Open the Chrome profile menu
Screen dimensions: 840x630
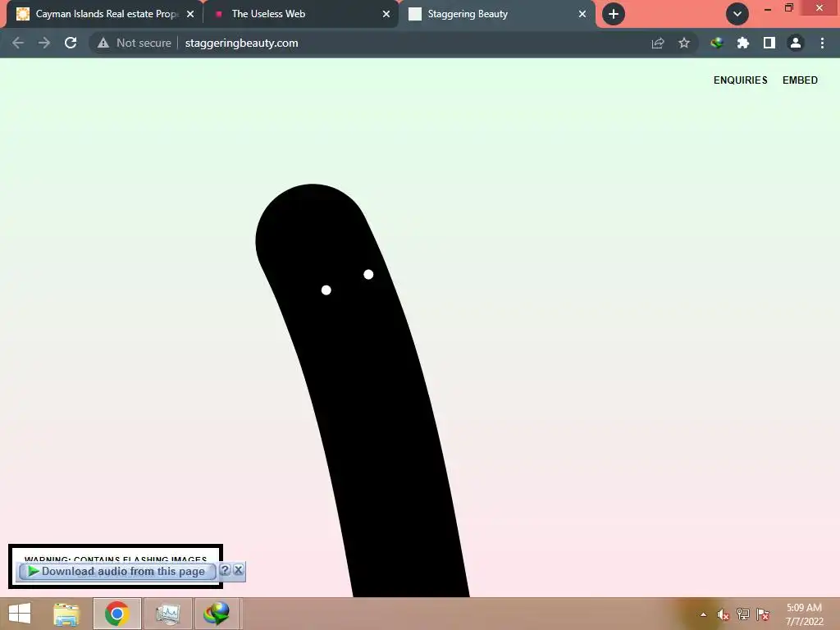pos(796,43)
